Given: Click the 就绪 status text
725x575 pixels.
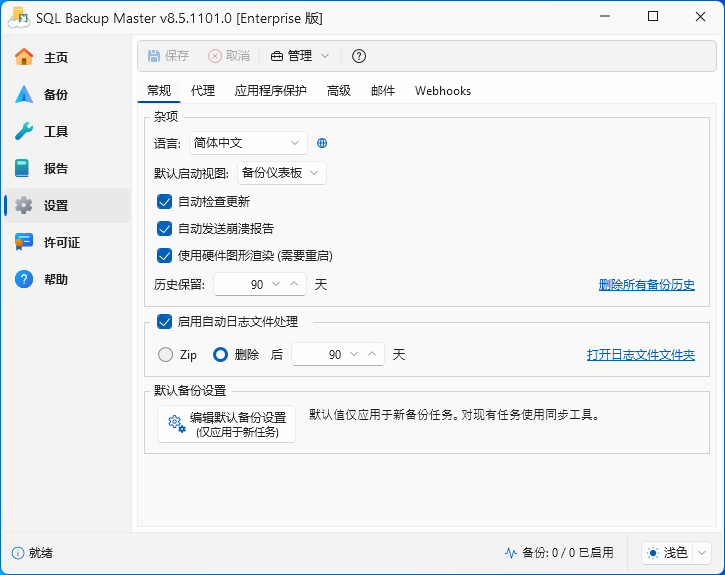Looking at the screenshot, I should click(x=41, y=553).
